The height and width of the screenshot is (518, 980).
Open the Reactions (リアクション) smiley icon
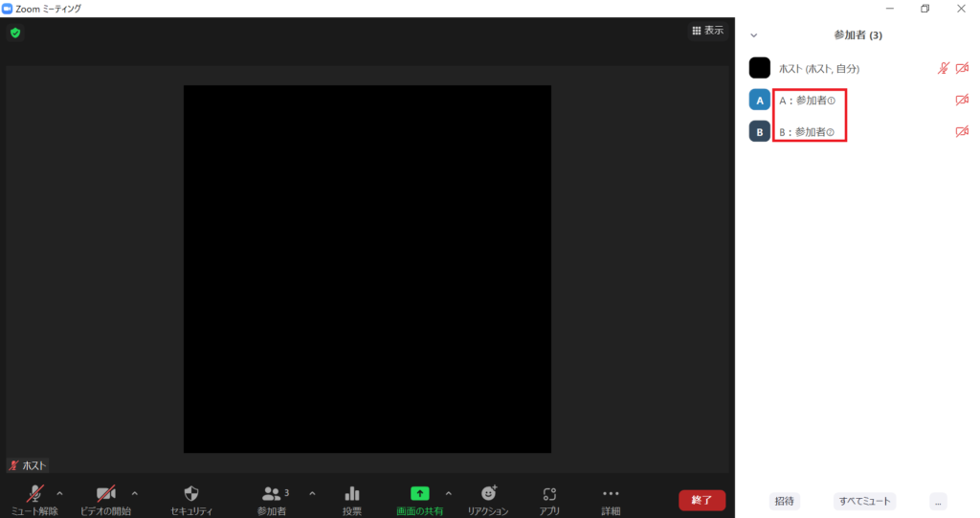[488, 493]
